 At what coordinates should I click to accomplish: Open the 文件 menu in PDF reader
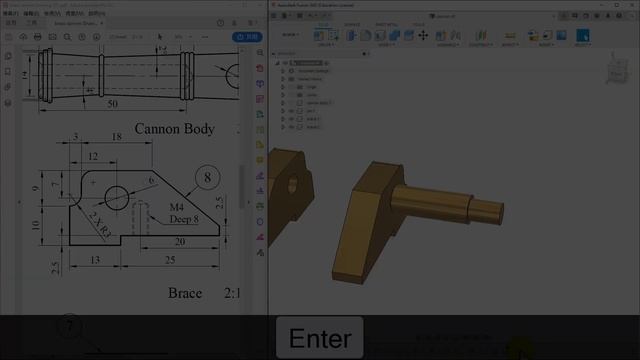click(x=11, y=13)
